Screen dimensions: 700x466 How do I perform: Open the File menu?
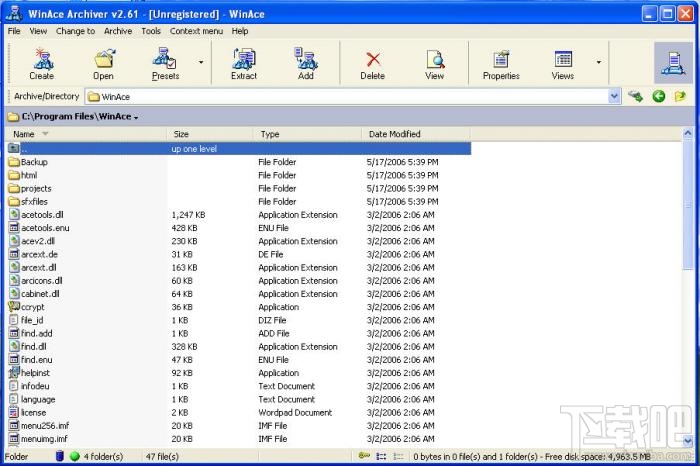tap(14, 31)
